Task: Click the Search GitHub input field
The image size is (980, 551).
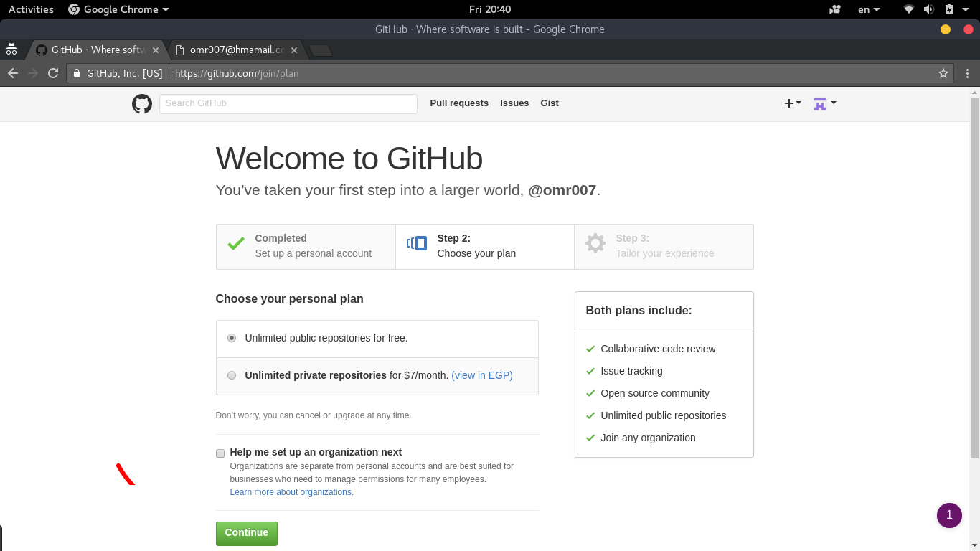Action: [288, 103]
